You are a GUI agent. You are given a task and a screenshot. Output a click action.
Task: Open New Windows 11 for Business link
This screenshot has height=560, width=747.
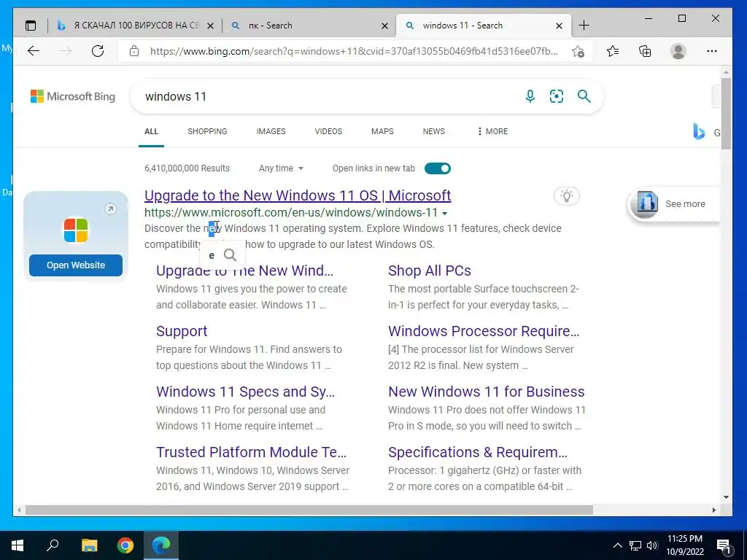[487, 392]
